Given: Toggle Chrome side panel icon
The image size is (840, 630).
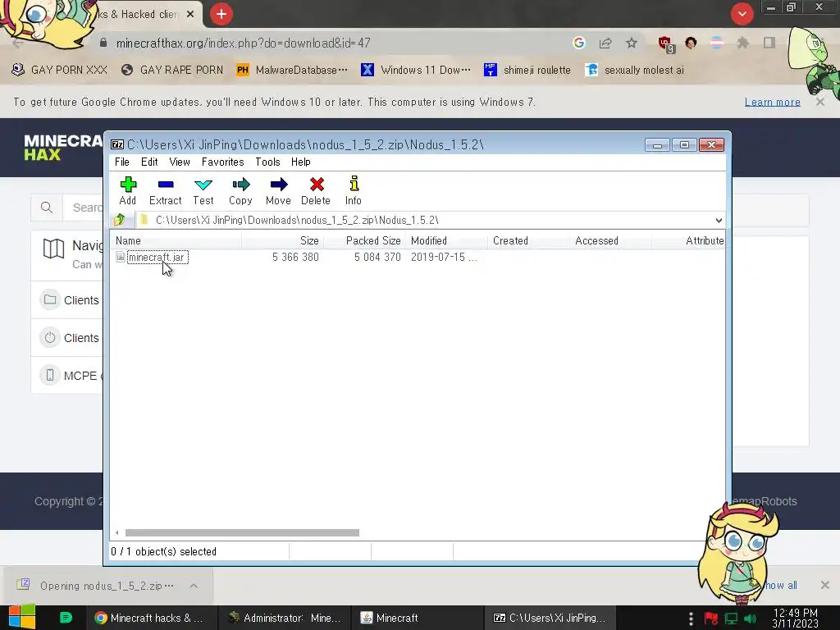Looking at the screenshot, I should pos(769,43).
